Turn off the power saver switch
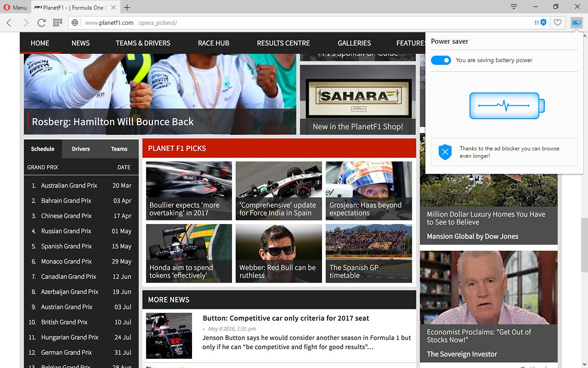This screenshot has height=368, width=588. click(441, 60)
